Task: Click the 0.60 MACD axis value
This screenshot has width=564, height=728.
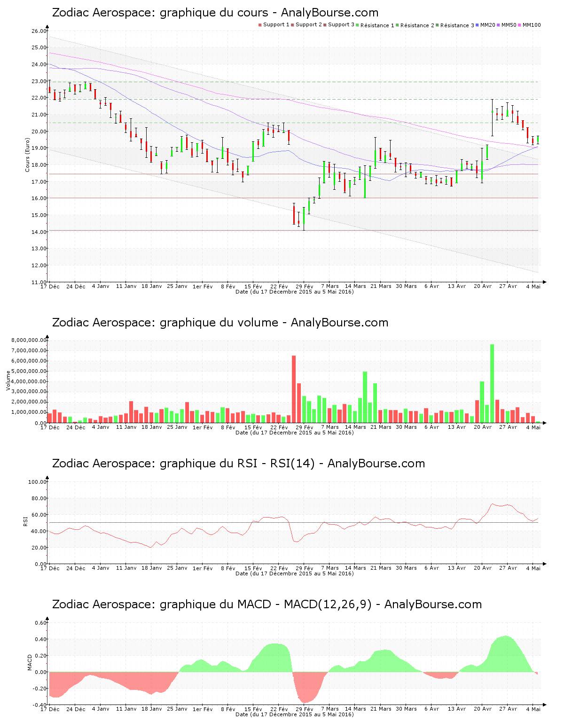Action: (x=41, y=623)
